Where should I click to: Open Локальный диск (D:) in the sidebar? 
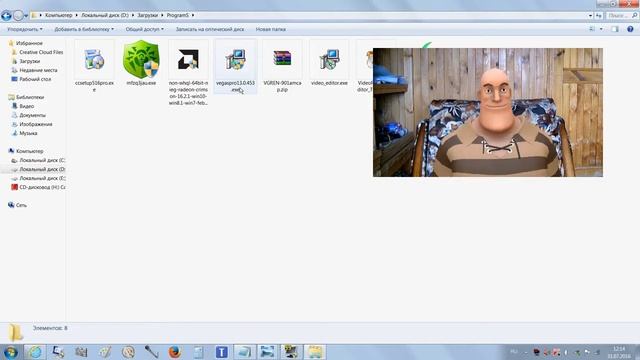[42, 169]
